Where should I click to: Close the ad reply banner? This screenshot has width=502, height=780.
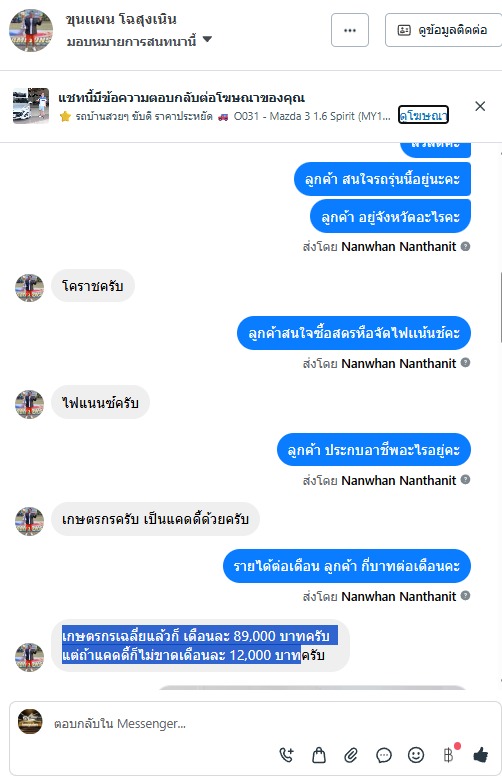pos(480,106)
